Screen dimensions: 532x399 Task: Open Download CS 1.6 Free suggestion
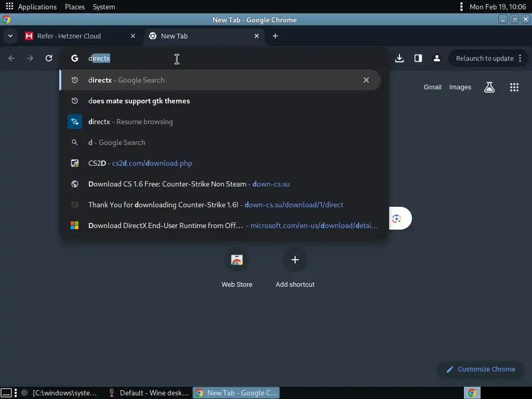[220, 184]
